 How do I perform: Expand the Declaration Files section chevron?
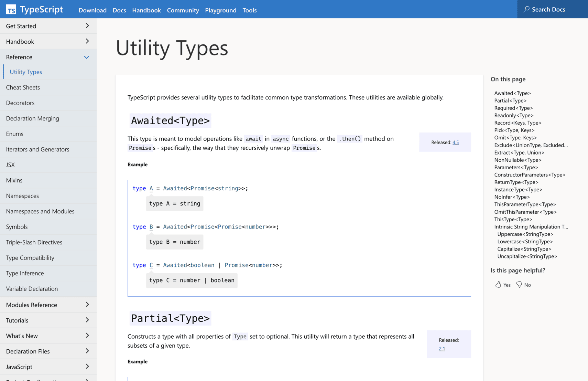point(87,351)
